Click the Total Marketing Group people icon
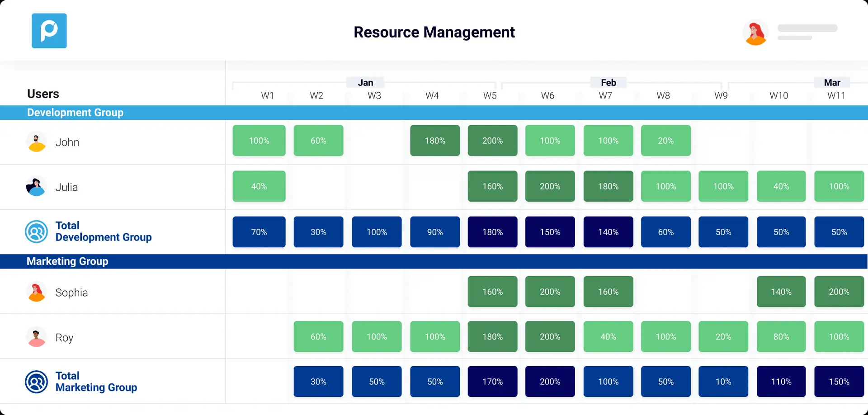The height and width of the screenshot is (415, 868). pos(36,382)
